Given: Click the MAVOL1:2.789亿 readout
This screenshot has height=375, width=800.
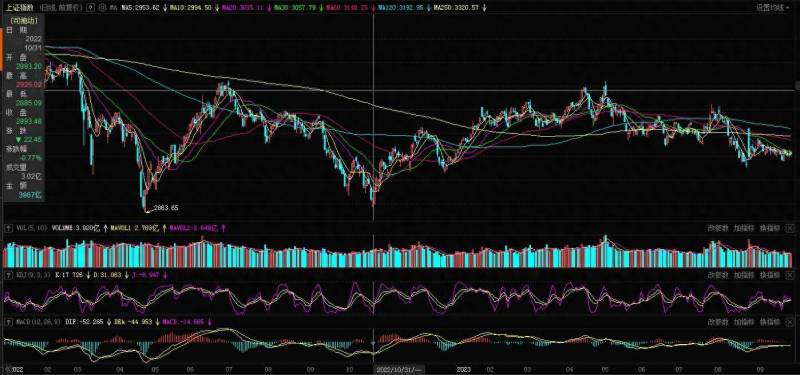Looking at the screenshot, I should tap(136, 228).
